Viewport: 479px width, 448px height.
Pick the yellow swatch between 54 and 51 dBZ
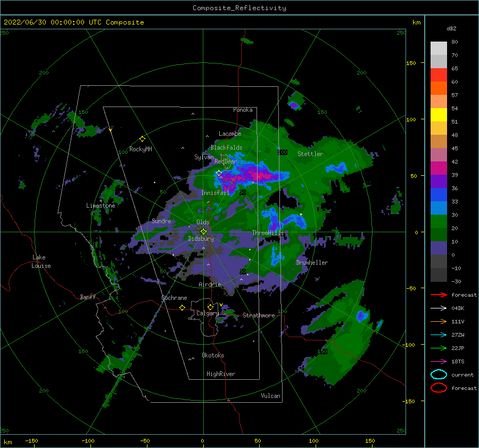pos(439,115)
